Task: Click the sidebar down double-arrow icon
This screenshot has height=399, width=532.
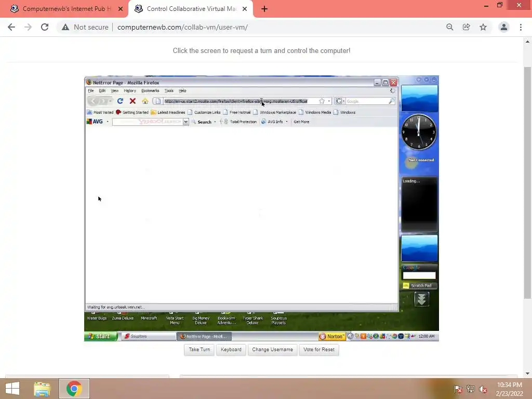Action: coord(421,299)
